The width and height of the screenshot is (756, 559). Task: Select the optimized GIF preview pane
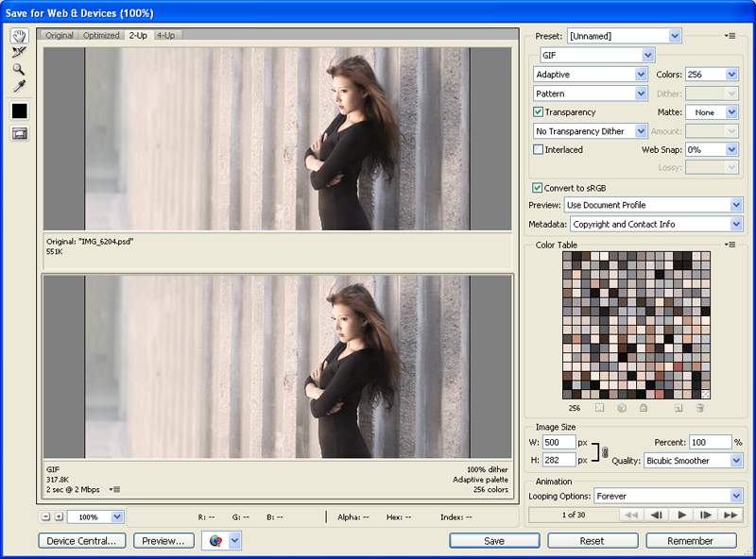pyautogui.click(x=278, y=366)
